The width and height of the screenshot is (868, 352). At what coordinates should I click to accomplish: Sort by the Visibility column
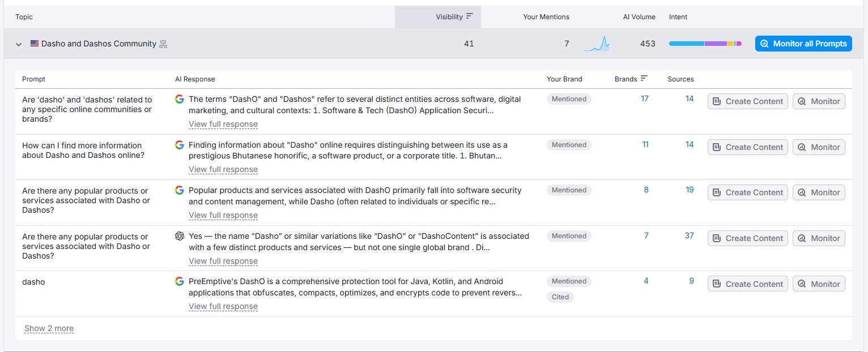click(454, 17)
